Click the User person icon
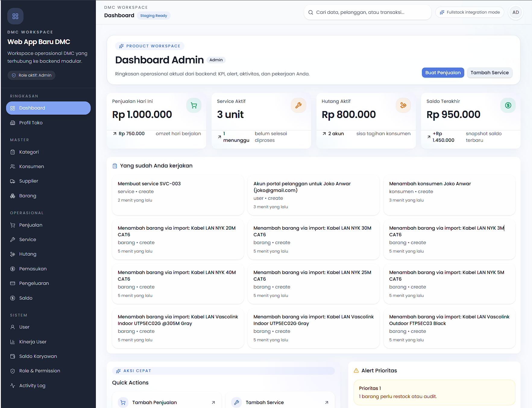532x408 pixels. 13,327
